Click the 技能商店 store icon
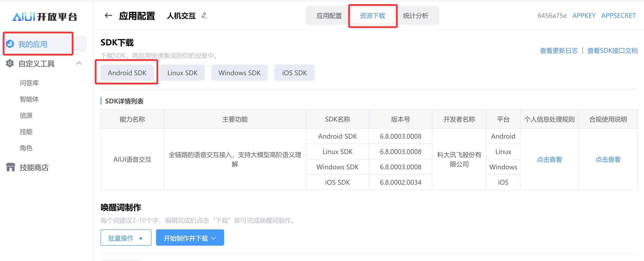The image size is (644, 261). [11, 167]
